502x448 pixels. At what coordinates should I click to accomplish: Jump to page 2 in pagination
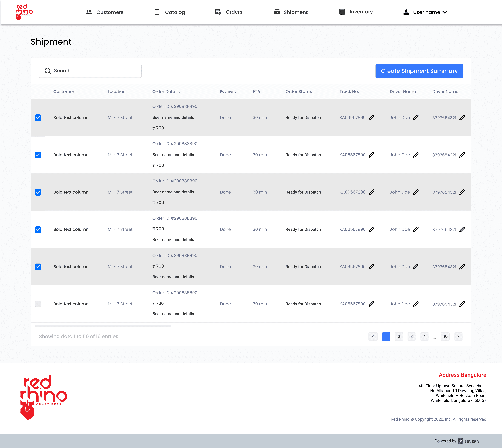(399, 337)
